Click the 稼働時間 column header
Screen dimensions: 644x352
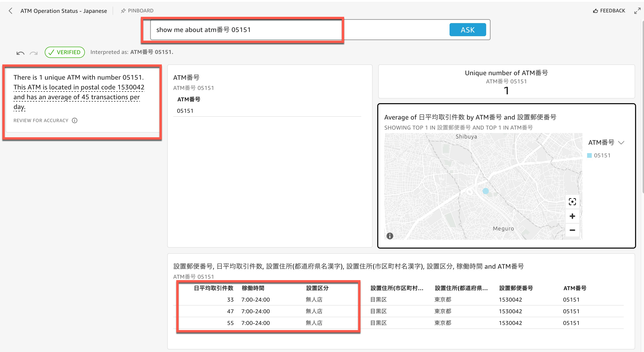click(x=253, y=288)
